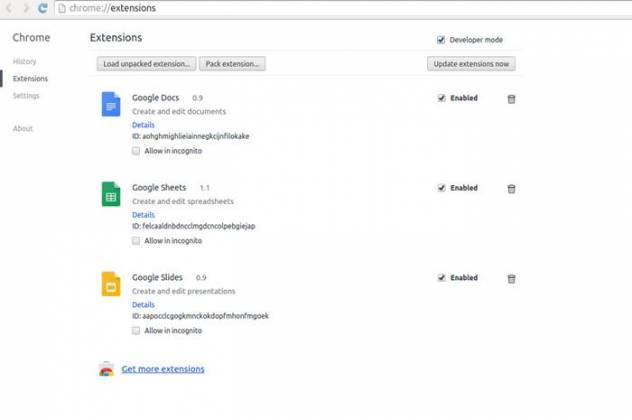Screen dimensions: 632x420
Task: Click Load unpacked extension button
Action: click(x=146, y=64)
